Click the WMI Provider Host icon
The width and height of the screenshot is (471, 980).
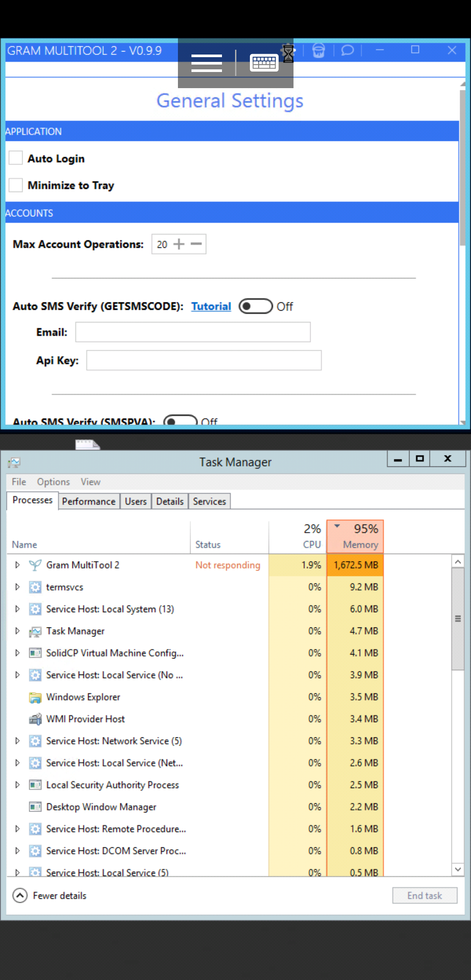click(35, 719)
